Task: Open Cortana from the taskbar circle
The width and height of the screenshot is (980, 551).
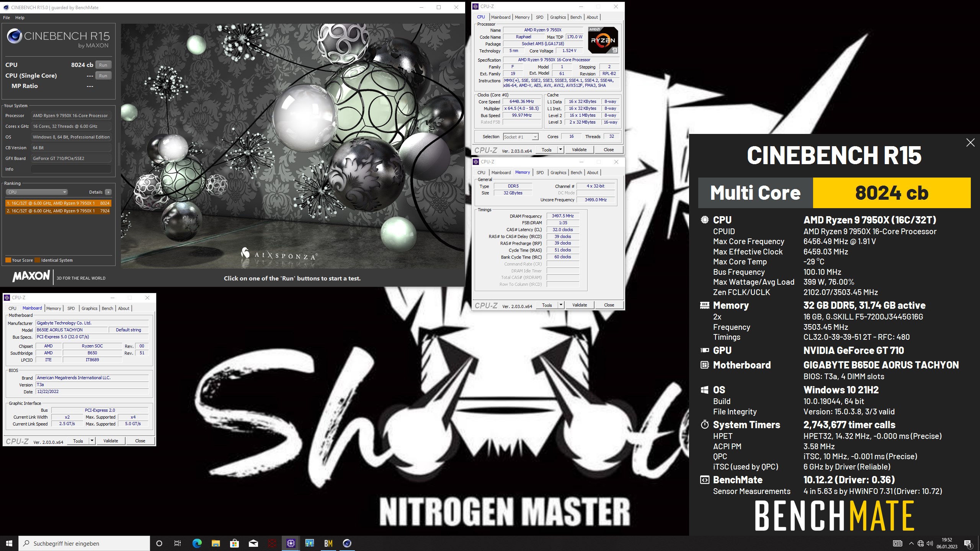Action: point(159,543)
